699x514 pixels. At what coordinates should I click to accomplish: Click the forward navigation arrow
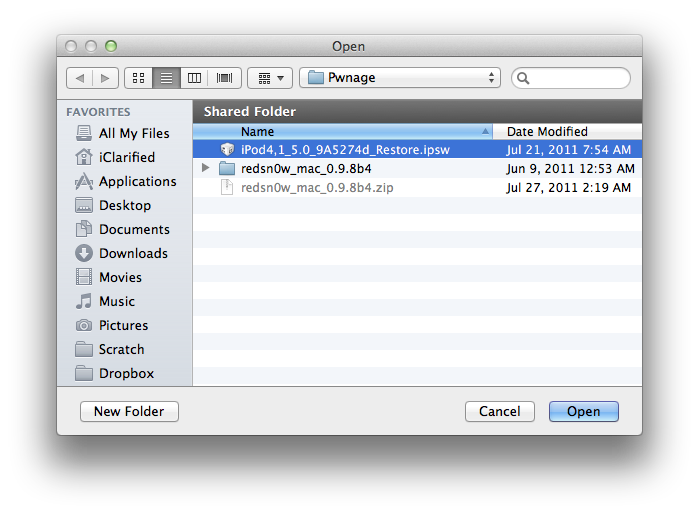pos(106,77)
